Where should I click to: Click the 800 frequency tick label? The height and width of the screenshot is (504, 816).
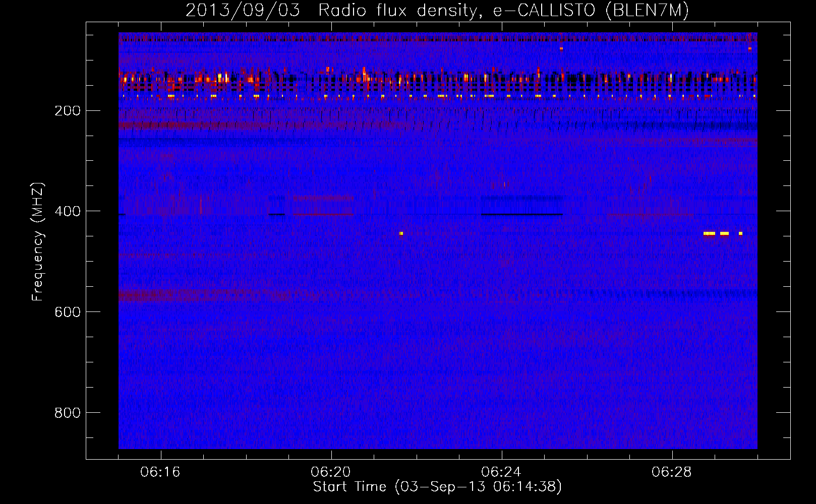click(68, 413)
